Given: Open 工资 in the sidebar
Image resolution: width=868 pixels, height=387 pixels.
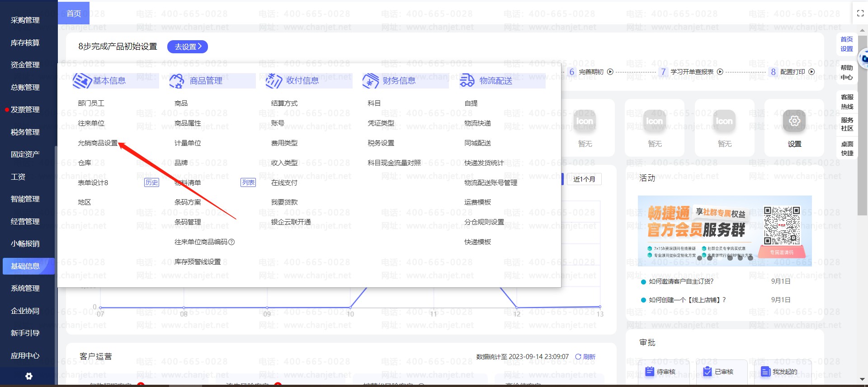Looking at the screenshot, I should pos(18,177).
